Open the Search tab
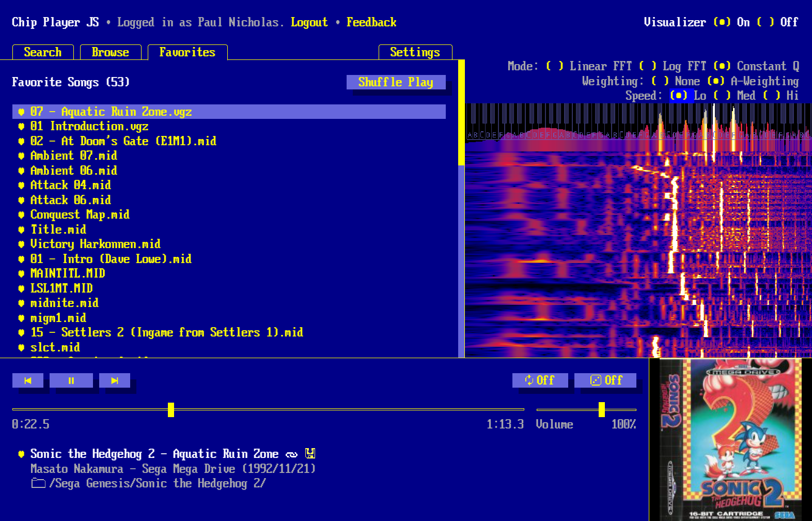812x521 pixels. click(43, 52)
